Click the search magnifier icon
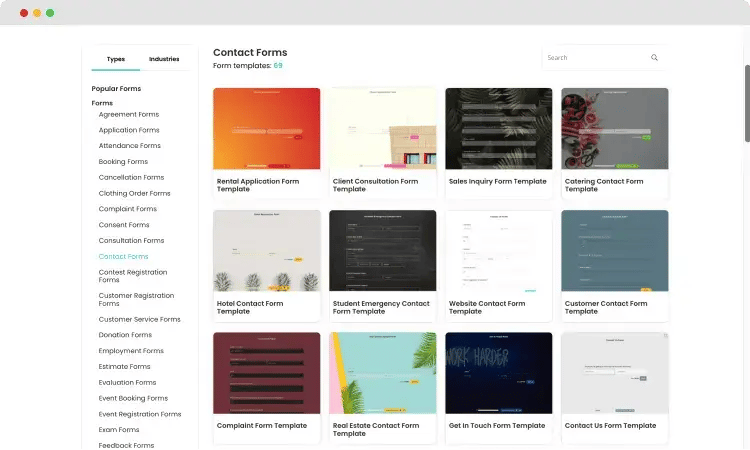750x450 pixels. tap(654, 58)
